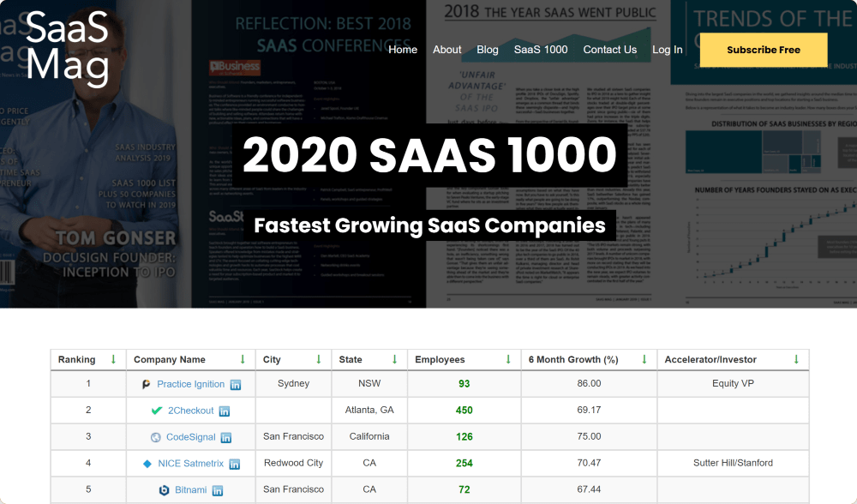Select the NSW state cell
This screenshot has width=857, height=504.
coord(369,384)
